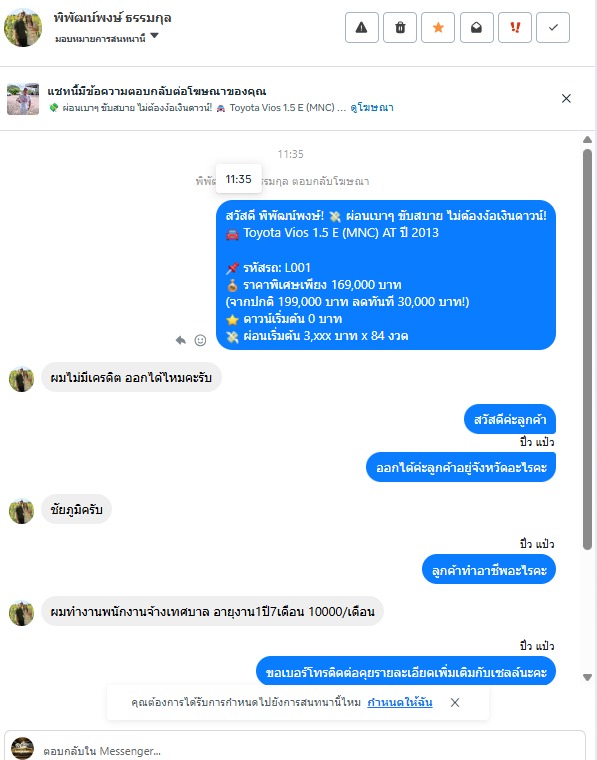Viewport: 597px width, 760px height.
Task: Click the chat vertical scrollbar thumb
Action: 587,349
